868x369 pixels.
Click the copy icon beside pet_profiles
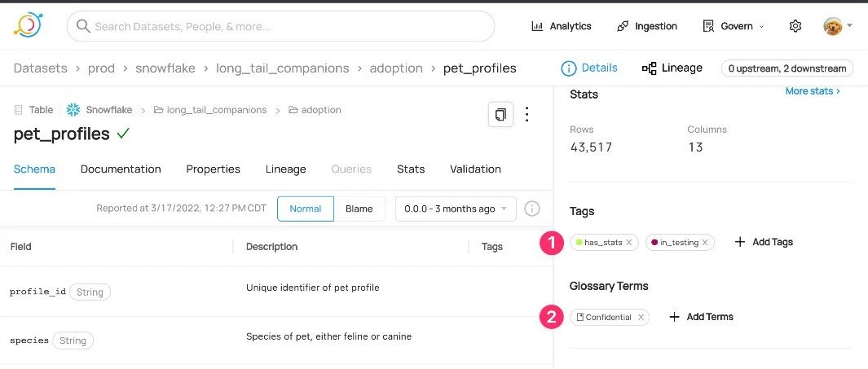point(500,115)
